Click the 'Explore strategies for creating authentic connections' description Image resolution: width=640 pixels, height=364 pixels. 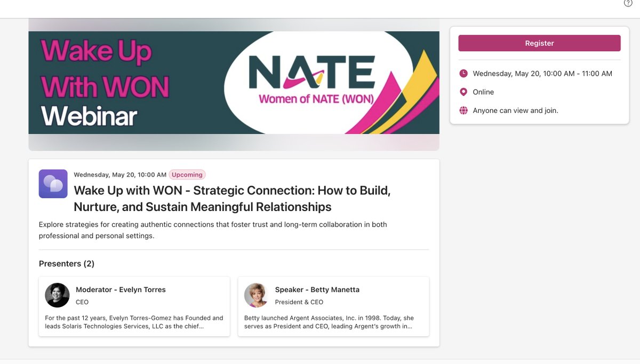(213, 230)
